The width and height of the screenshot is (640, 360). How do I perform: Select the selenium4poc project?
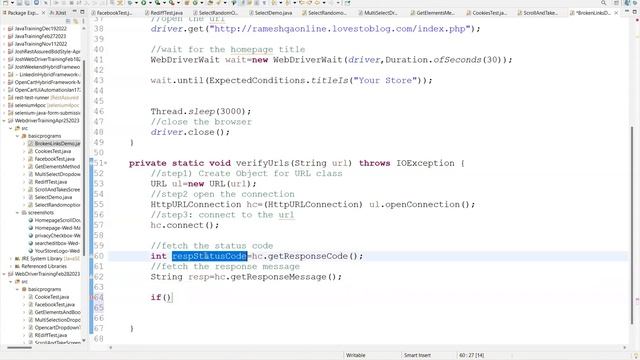[x=43, y=105]
